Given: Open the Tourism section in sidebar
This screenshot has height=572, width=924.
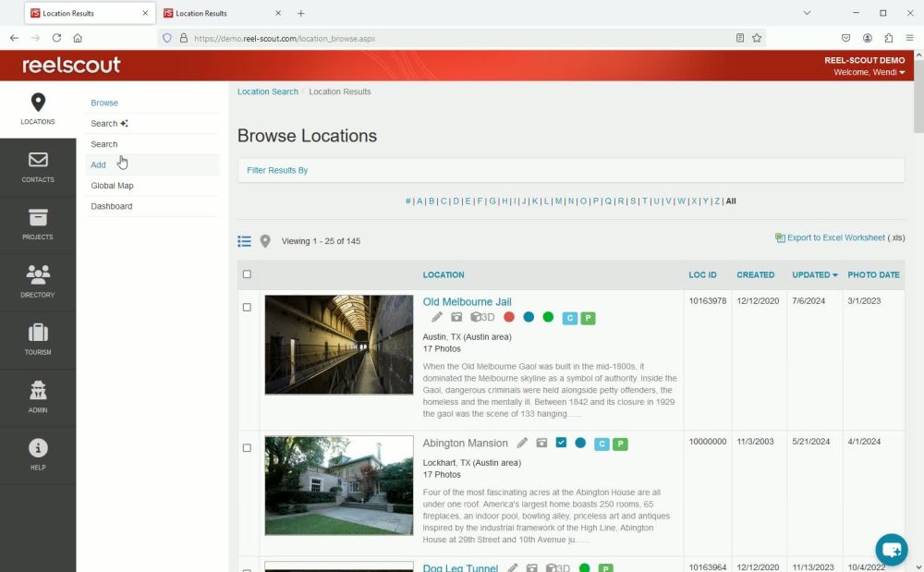Looking at the screenshot, I should tap(38, 339).
